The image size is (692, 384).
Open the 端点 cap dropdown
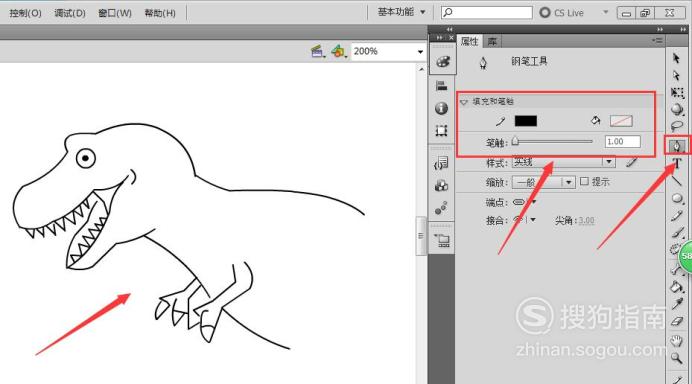coord(534,202)
